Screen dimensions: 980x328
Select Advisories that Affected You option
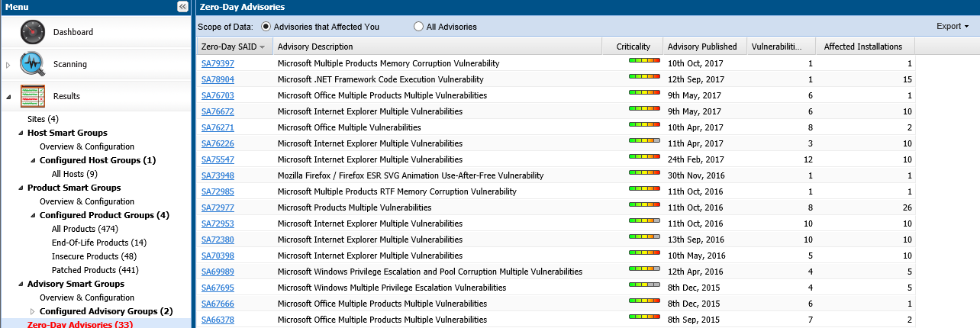tap(266, 27)
